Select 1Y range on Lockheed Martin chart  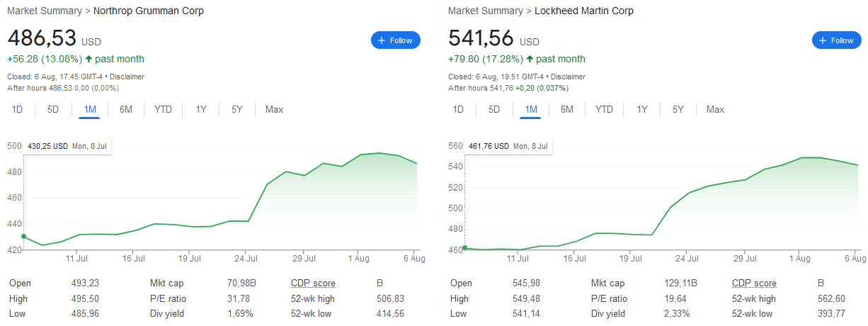pos(642,109)
